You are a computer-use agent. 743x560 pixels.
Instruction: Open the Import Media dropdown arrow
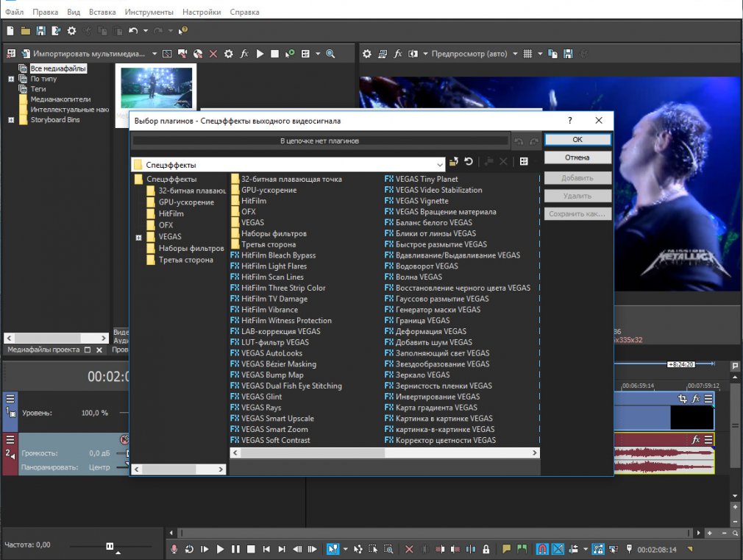pyautogui.click(x=154, y=54)
